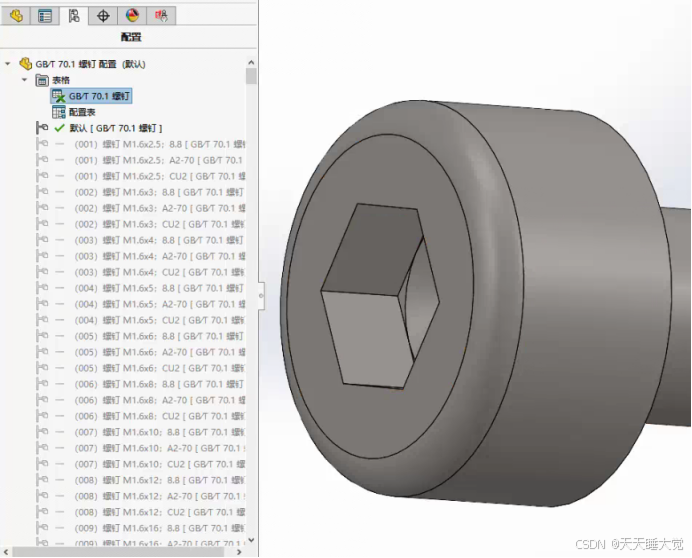Select the GB/T 70.1 螺钉 design table item
The image size is (692, 558).
tap(91, 96)
